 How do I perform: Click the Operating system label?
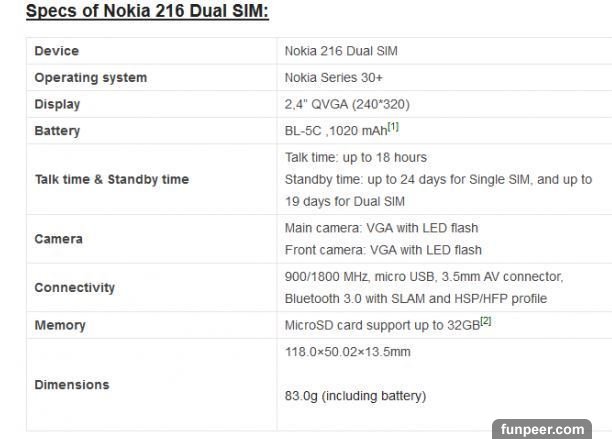[x=90, y=77]
